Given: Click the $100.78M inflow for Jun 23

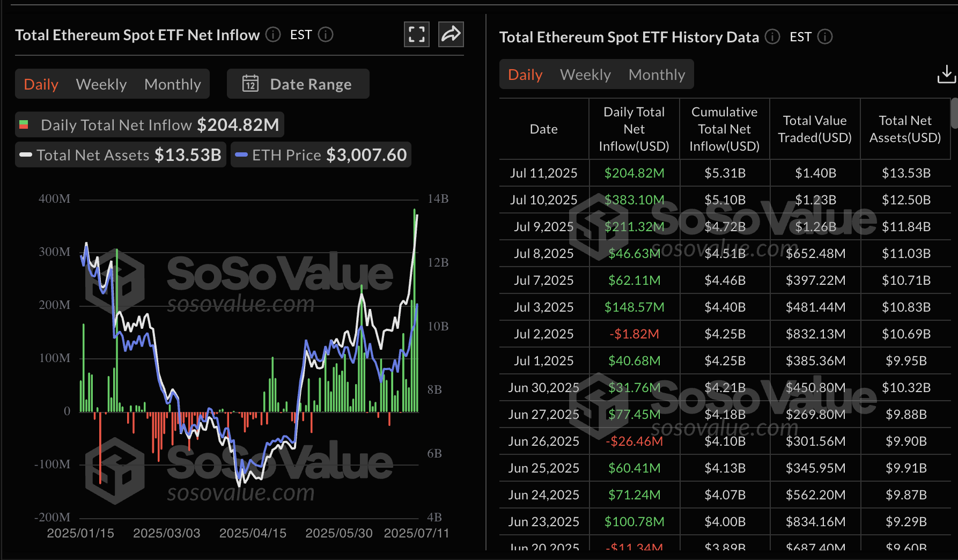Looking at the screenshot, I should 635,521.
